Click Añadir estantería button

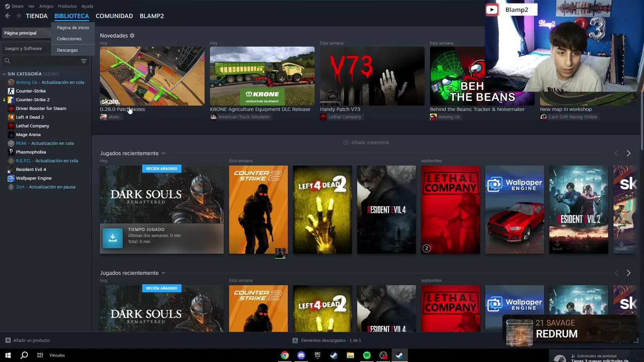(x=366, y=142)
